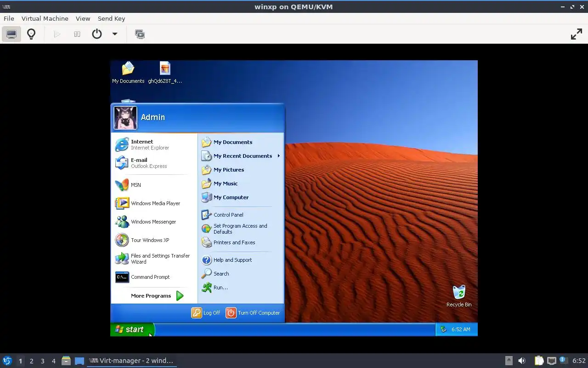Open My Pictures folder
The height and width of the screenshot is (368, 588).
[x=241, y=170]
